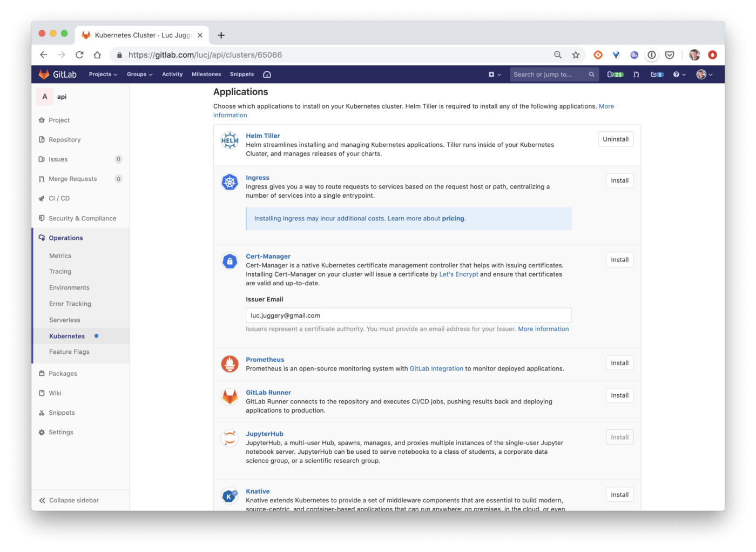
Task: Select Kubernetes under Operations
Action: pyautogui.click(x=67, y=336)
